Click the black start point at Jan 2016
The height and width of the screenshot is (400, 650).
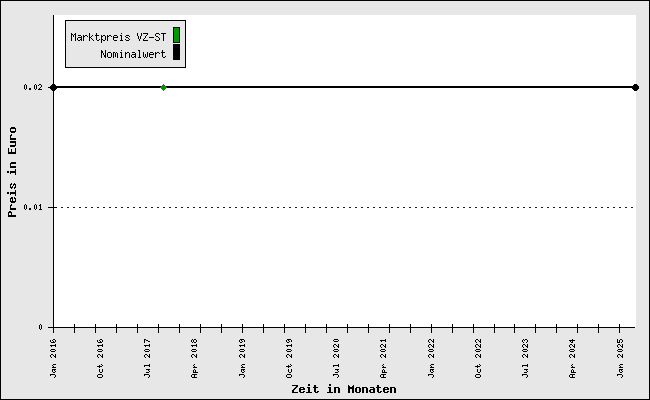click(53, 87)
